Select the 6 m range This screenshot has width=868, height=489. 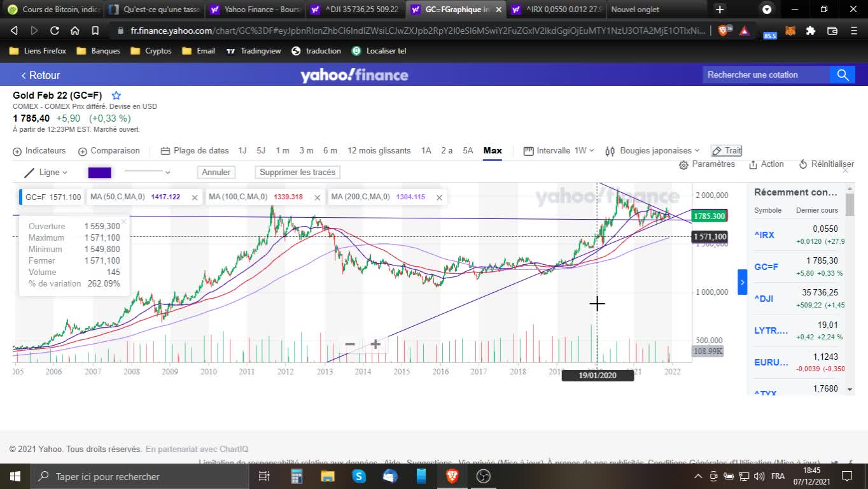point(330,151)
